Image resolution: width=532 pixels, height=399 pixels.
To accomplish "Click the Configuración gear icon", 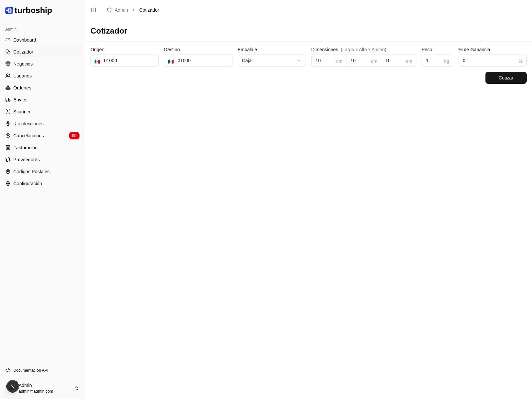I will pos(8,184).
